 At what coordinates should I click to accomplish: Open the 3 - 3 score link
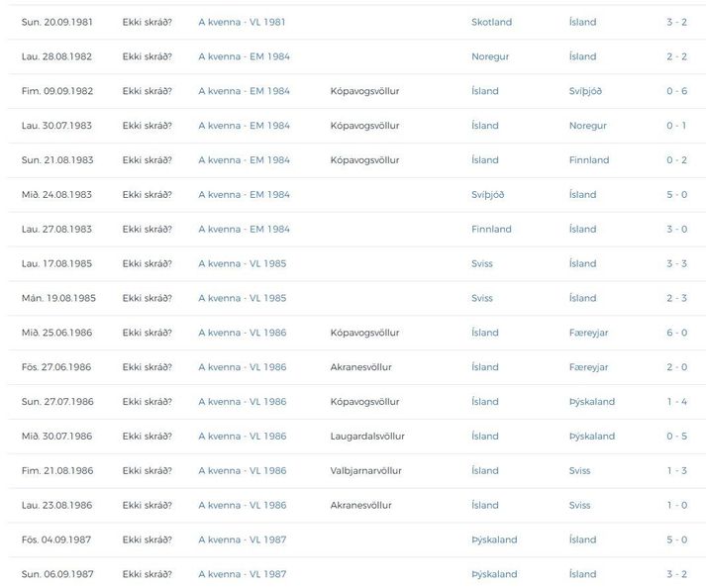click(676, 264)
